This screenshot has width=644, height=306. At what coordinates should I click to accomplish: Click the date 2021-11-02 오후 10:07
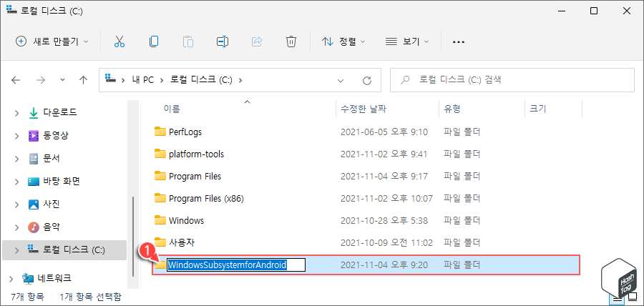click(387, 199)
